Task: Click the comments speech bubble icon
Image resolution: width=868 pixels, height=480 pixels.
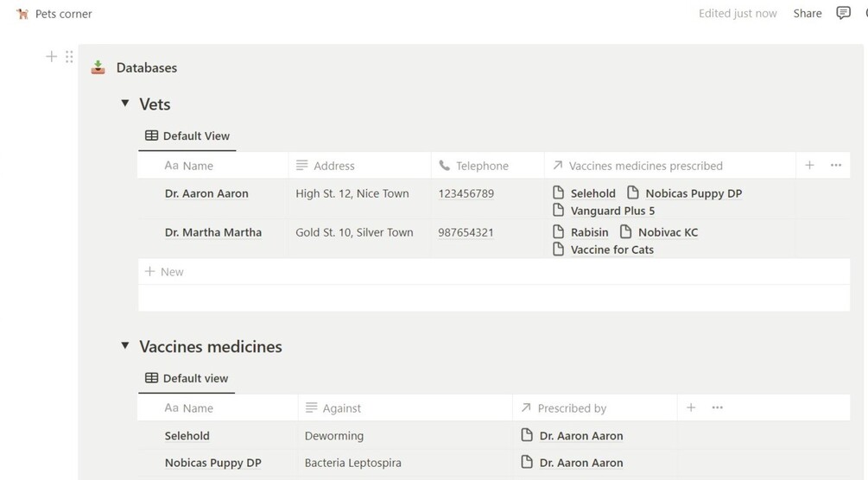Action: pyautogui.click(x=844, y=13)
